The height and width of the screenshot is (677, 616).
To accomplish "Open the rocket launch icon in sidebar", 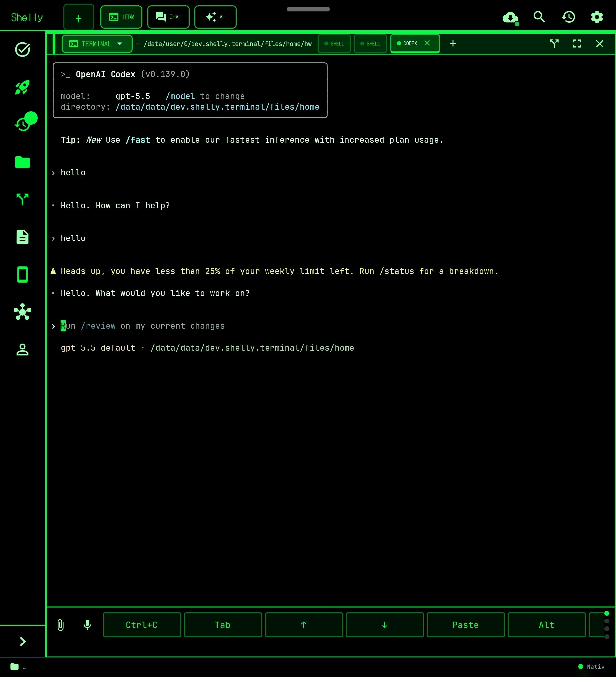I will pyautogui.click(x=23, y=87).
